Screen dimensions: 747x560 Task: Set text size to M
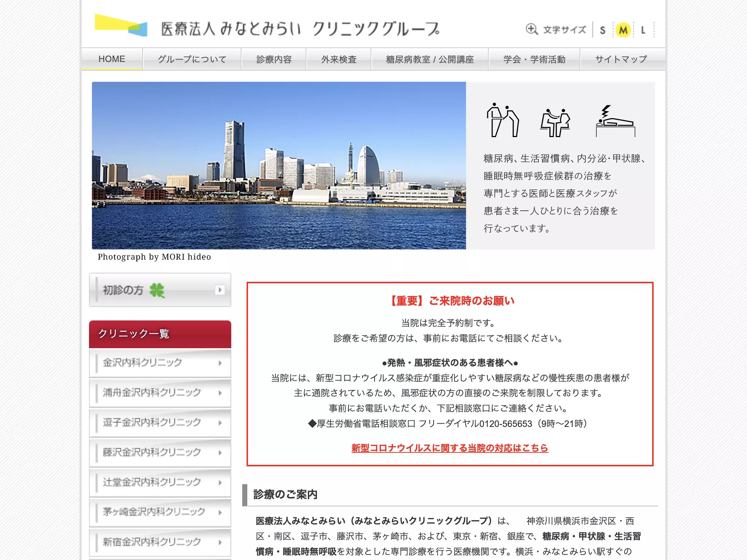(x=623, y=30)
